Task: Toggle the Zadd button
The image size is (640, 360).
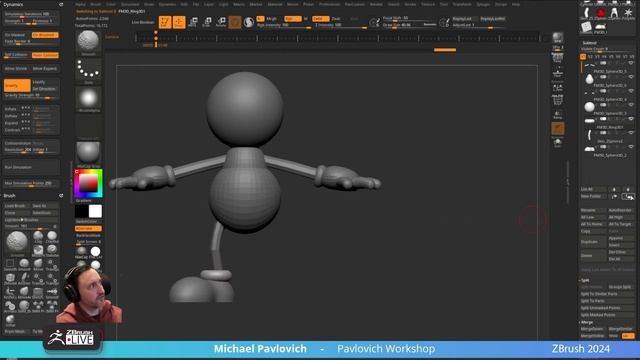Action: coord(320,19)
